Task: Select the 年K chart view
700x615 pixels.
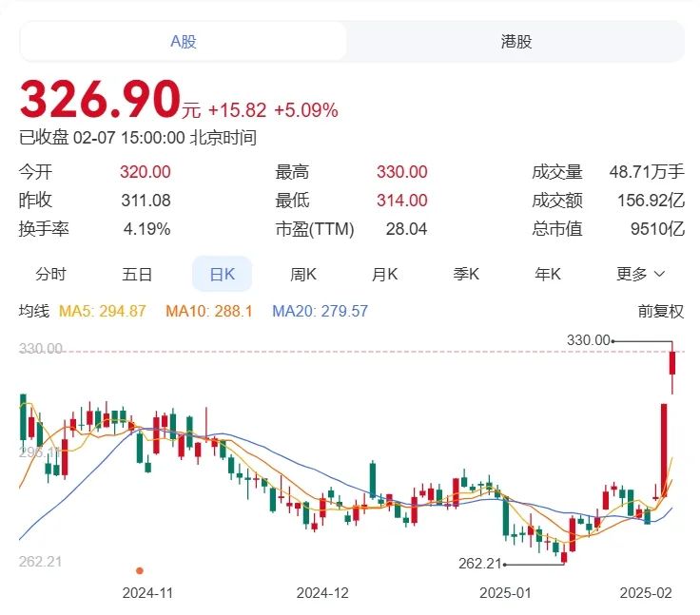Action: tap(548, 274)
